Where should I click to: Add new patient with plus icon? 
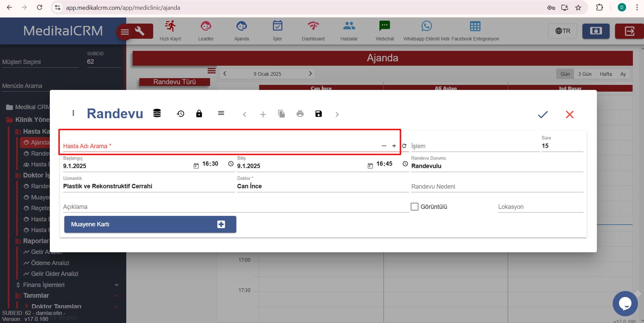(x=394, y=146)
